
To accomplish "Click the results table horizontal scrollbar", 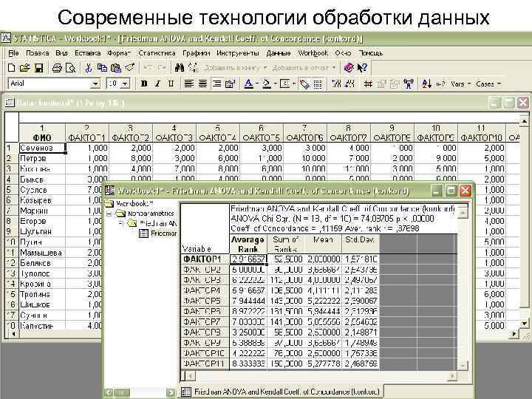I will click(x=320, y=375).
